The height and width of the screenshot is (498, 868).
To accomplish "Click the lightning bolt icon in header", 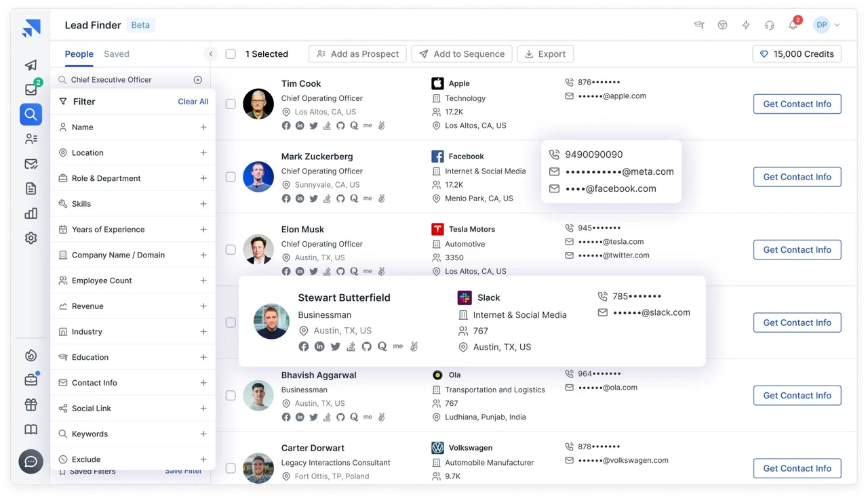I will click(x=746, y=25).
